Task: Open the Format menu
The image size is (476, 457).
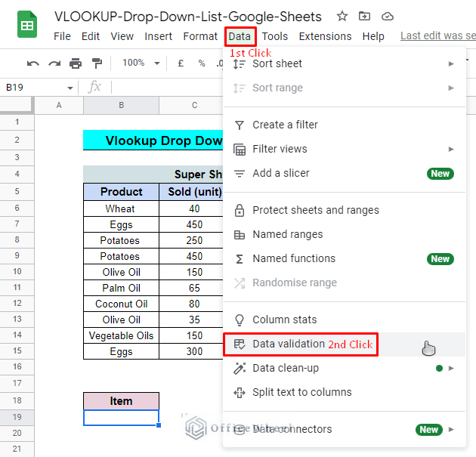Action: (200, 36)
